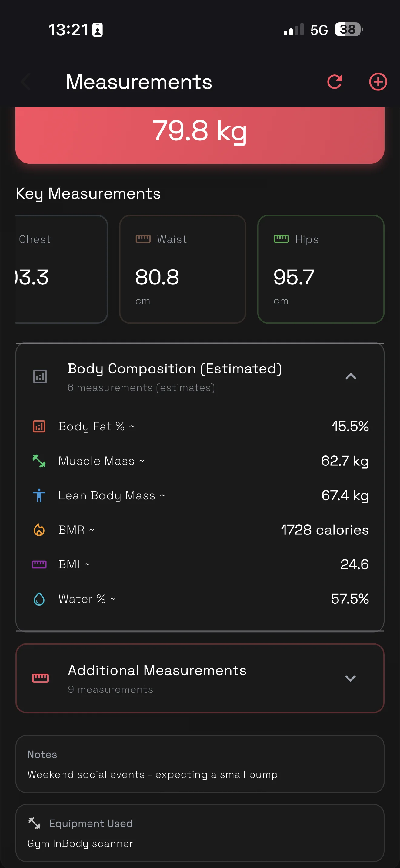The image size is (400, 868).
Task: Tap the BMI ruler icon
Action: point(39,564)
